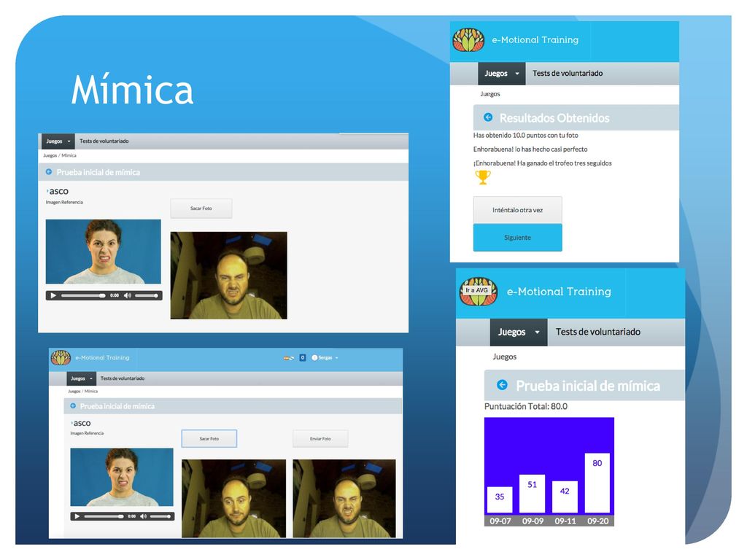
Task: Click video seek bar in Enviar Foto screenshot
Action: tap(104, 516)
